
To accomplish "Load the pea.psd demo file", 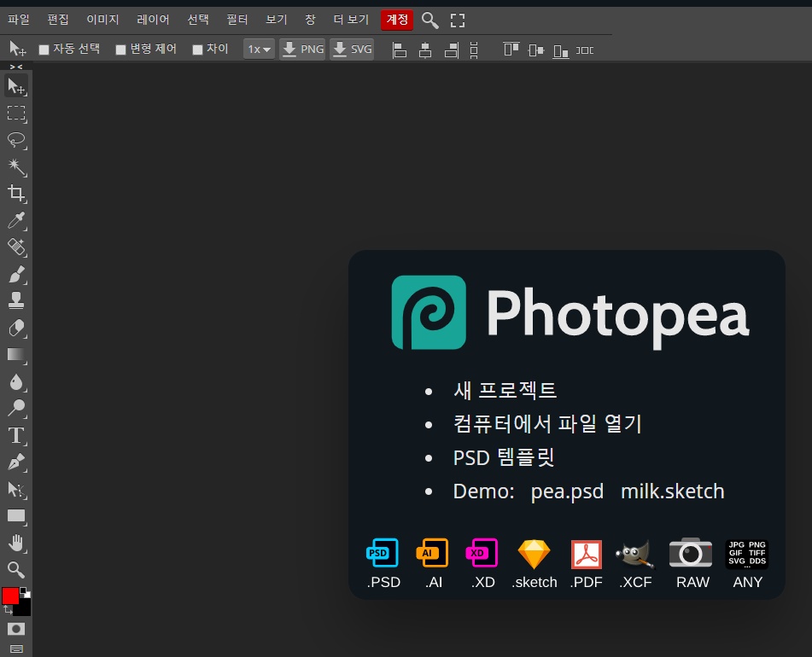I will [567, 491].
